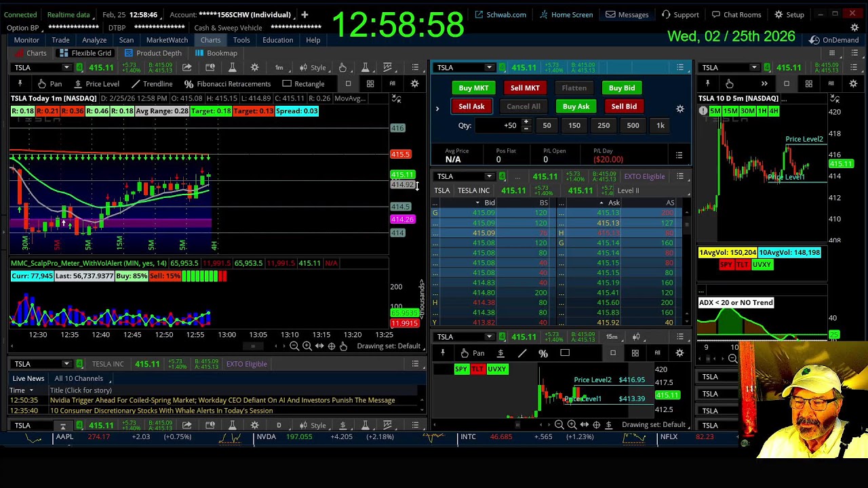Open Nvidia Trigger Ahead news headline

coord(222,401)
